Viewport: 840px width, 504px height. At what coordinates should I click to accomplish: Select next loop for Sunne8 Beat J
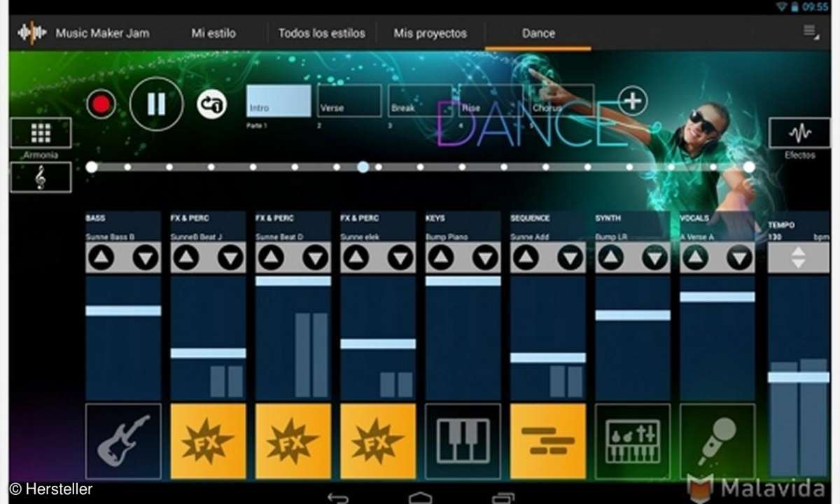pos(230,258)
